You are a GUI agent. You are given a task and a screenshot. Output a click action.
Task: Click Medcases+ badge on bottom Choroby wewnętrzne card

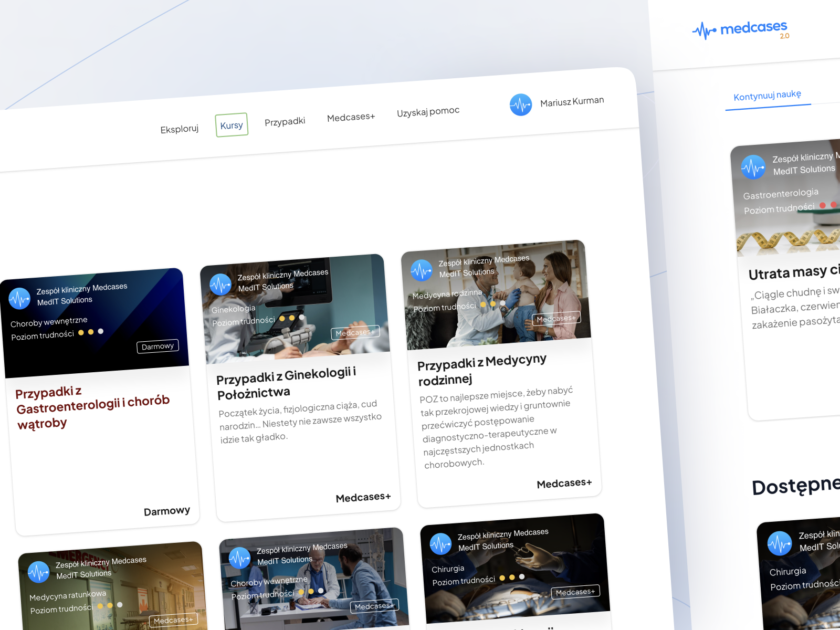pos(374,606)
